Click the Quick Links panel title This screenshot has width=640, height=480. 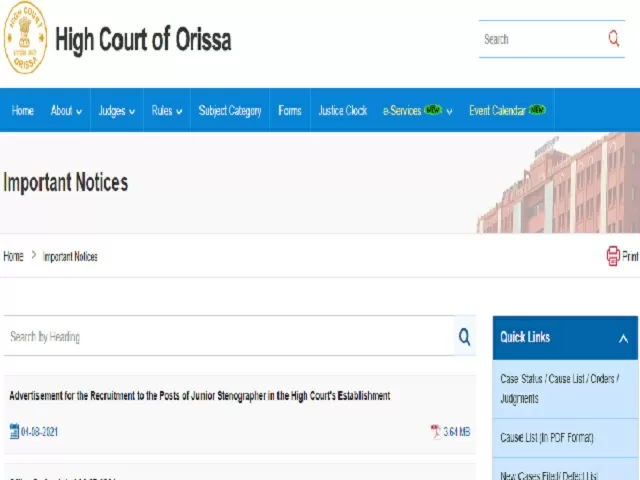click(525, 337)
